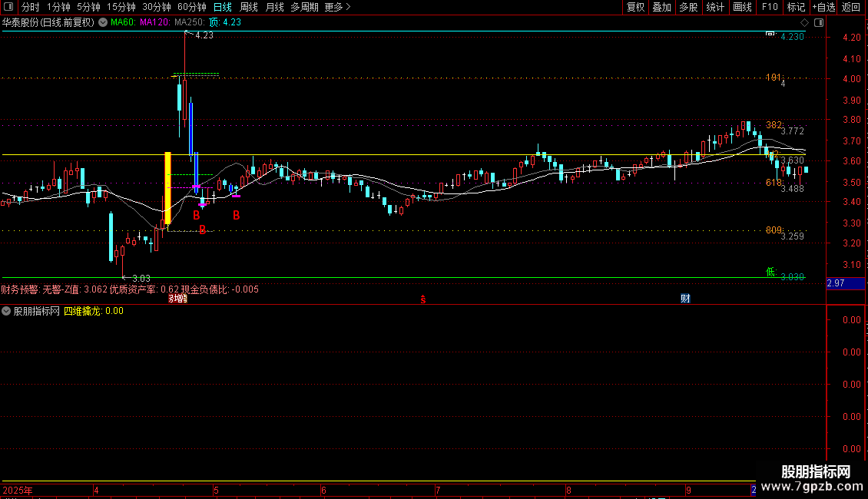Click the 3.259 level label
Viewport: 868px width, 499px height.
(792, 236)
